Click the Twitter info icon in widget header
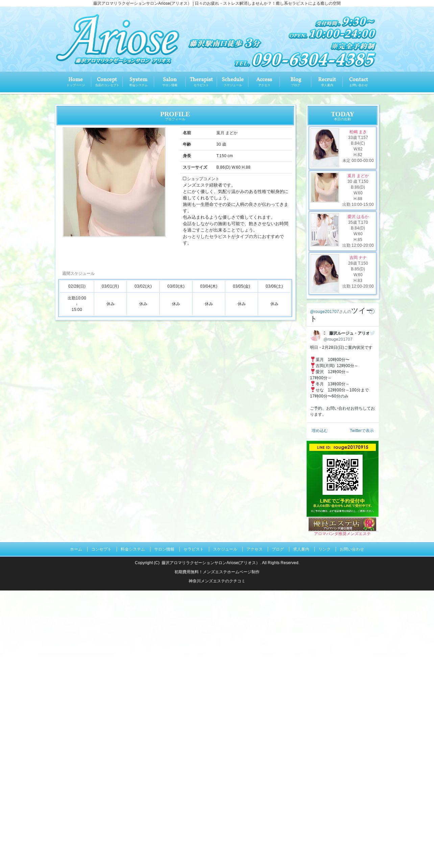434x868 pixels. coord(372,311)
